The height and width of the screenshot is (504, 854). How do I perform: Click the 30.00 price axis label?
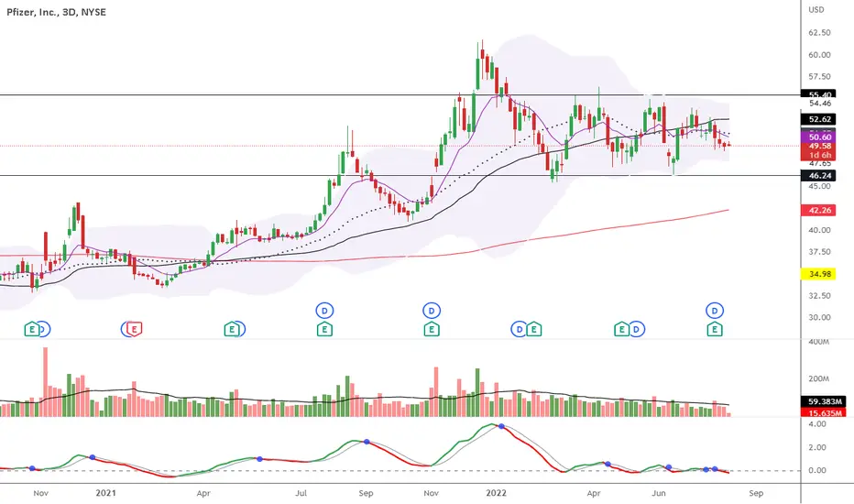(x=819, y=318)
